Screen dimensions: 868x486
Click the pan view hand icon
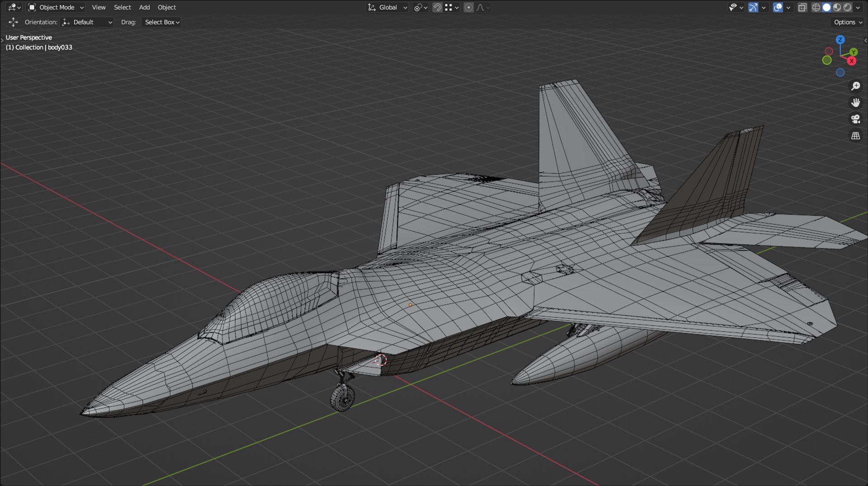[855, 103]
